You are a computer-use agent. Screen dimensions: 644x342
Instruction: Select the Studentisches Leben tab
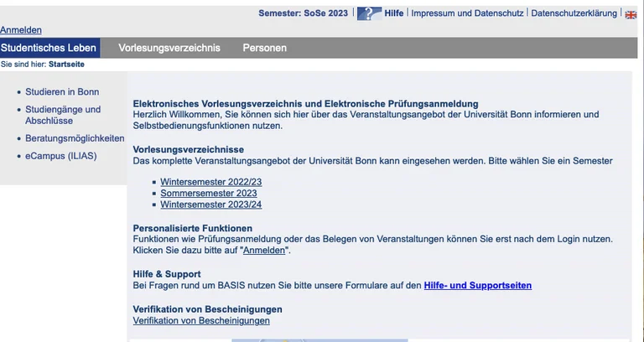click(x=49, y=48)
